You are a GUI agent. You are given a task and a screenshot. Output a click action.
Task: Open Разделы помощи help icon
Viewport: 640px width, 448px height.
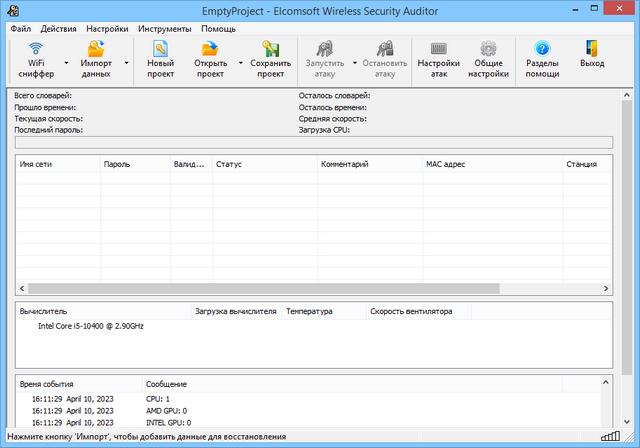pos(543,60)
